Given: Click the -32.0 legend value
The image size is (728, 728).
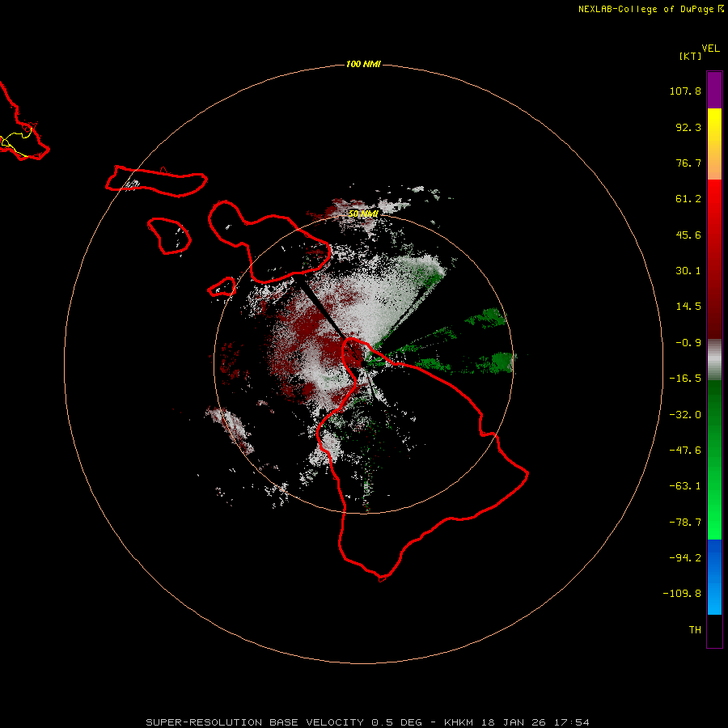Looking at the screenshot, I should click(x=685, y=415).
